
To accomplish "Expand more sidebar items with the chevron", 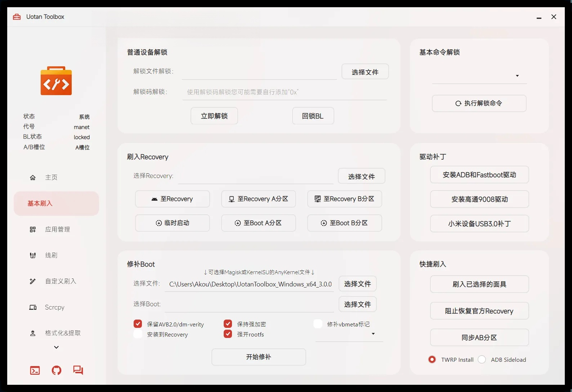I will click(x=56, y=347).
